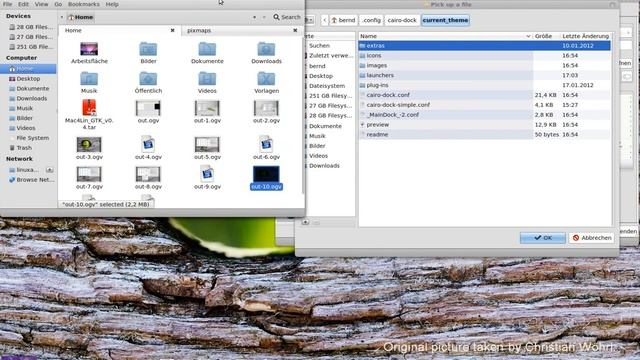640x360 pixels.
Task: Open the Vorlagen folder icon
Action: [266, 79]
